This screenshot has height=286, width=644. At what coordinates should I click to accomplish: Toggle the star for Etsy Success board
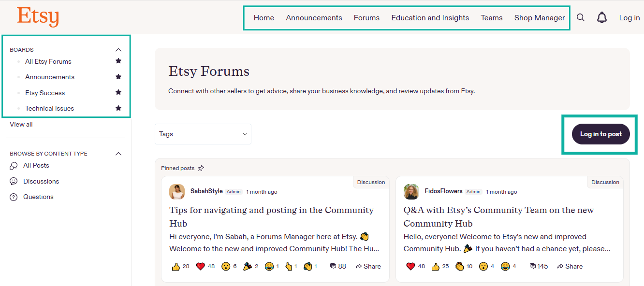pyautogui.click(x=118, y=92)
